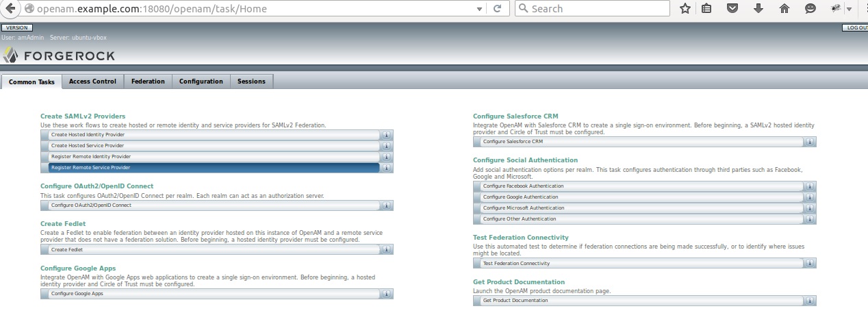The image size is (868, 326).
Task: Click the Create SAMLv2 Providers heading
Action: click(x=83, y=116)
